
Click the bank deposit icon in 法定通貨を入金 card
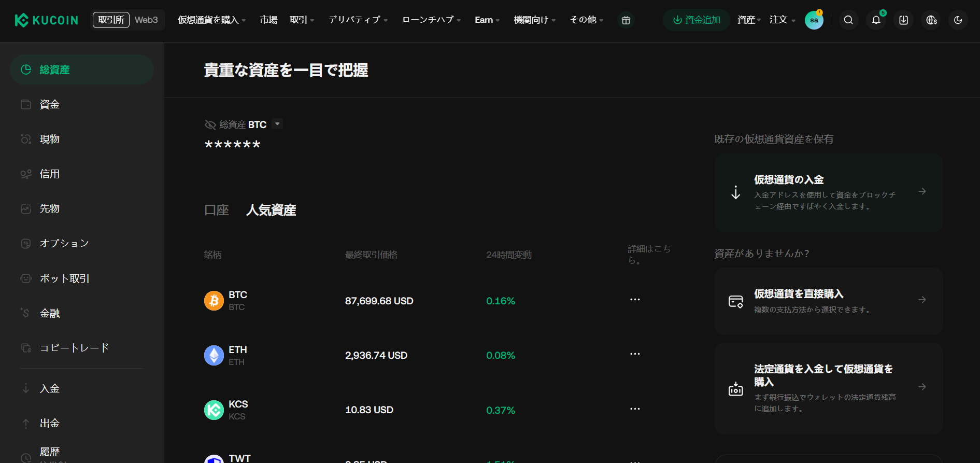coord(736,388)
